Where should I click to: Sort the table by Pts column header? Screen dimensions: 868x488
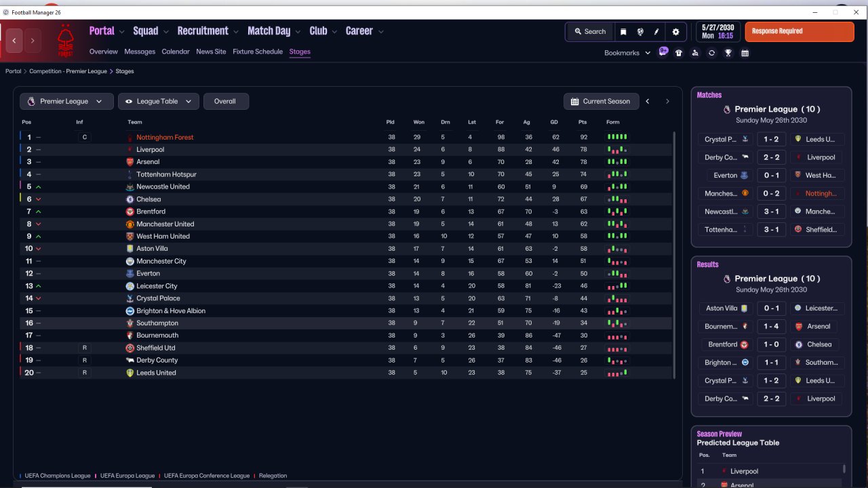pyautogui.click(x=582, y=122)
